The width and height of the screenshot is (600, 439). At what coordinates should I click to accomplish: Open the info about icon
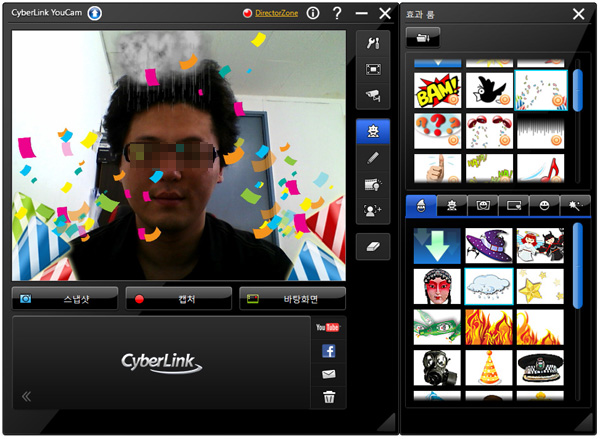(x=313, y=13)
